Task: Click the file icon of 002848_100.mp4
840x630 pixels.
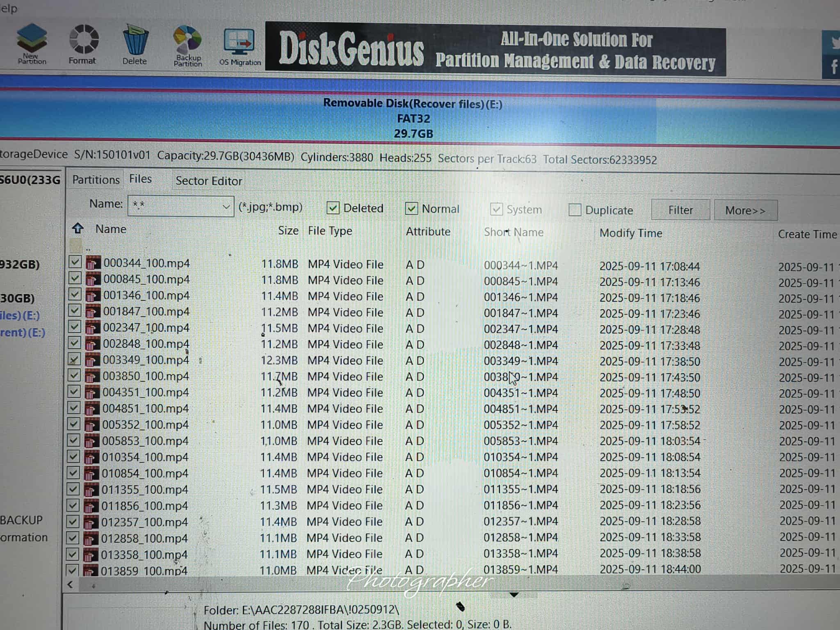Action: [x=92, y=344]
